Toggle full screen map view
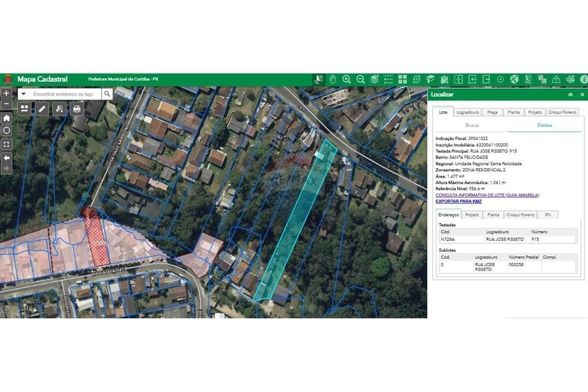The width and height of the screenshot is (588, 392). click(6, 144)
